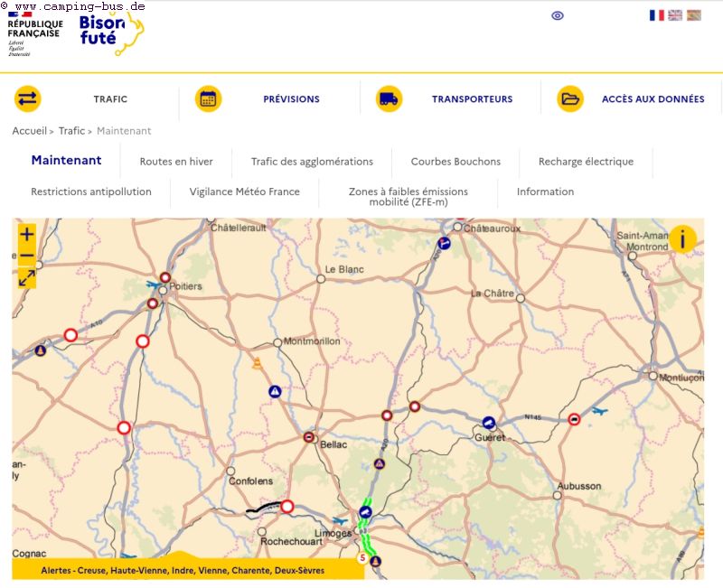Image resolution: width=723 pixels, height=588 pixels.
Task: Zoom out on the map with minus
Action: point(27,257)
